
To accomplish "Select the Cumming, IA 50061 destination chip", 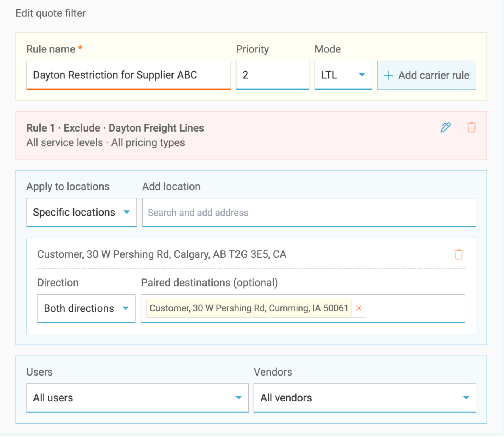I will click(249, 308).
